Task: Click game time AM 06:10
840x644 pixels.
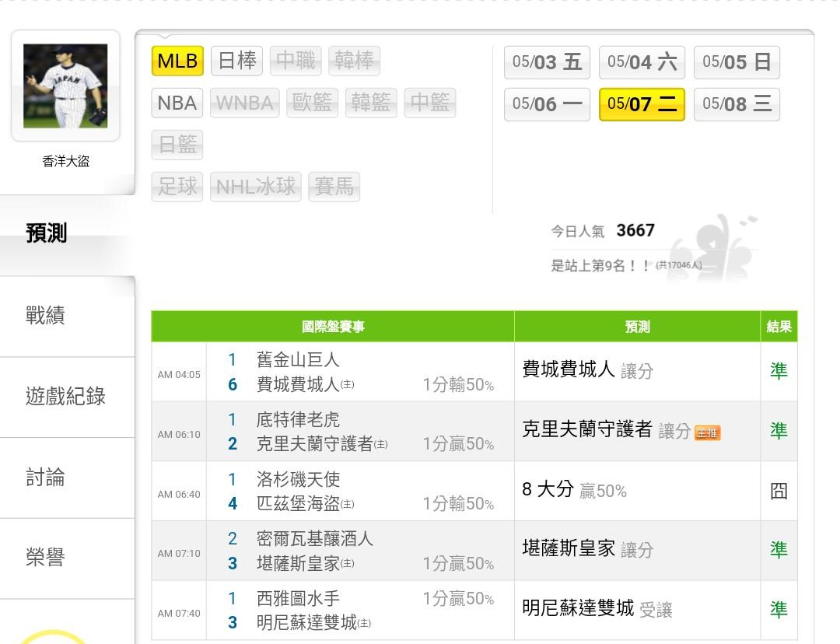Action: click(x=179, y=435)
